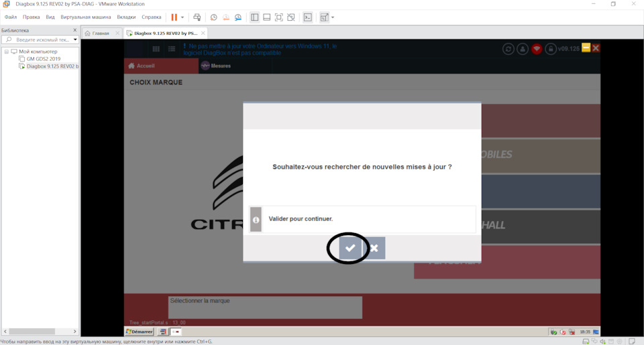Open the Mesures tab in DiagBox
The width and height of the screenshot is (644, 345).
click(x=216, y=66)
